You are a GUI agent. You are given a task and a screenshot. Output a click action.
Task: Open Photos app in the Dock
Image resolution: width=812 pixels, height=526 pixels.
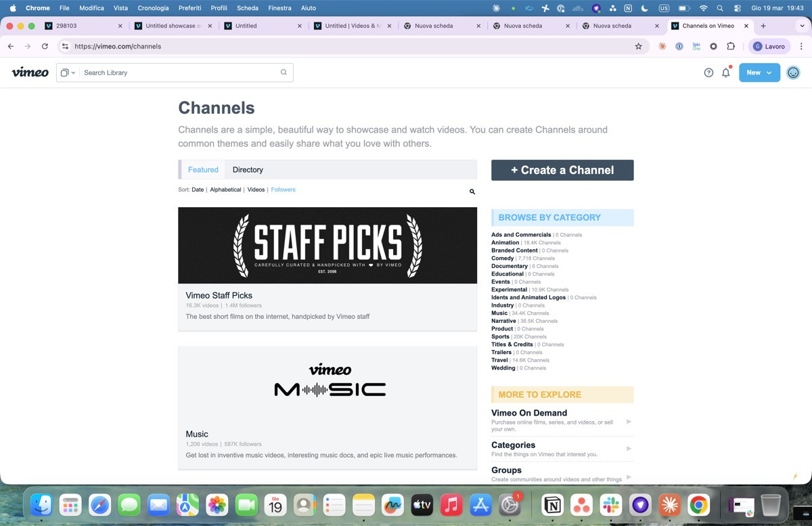tap(217, 504)
